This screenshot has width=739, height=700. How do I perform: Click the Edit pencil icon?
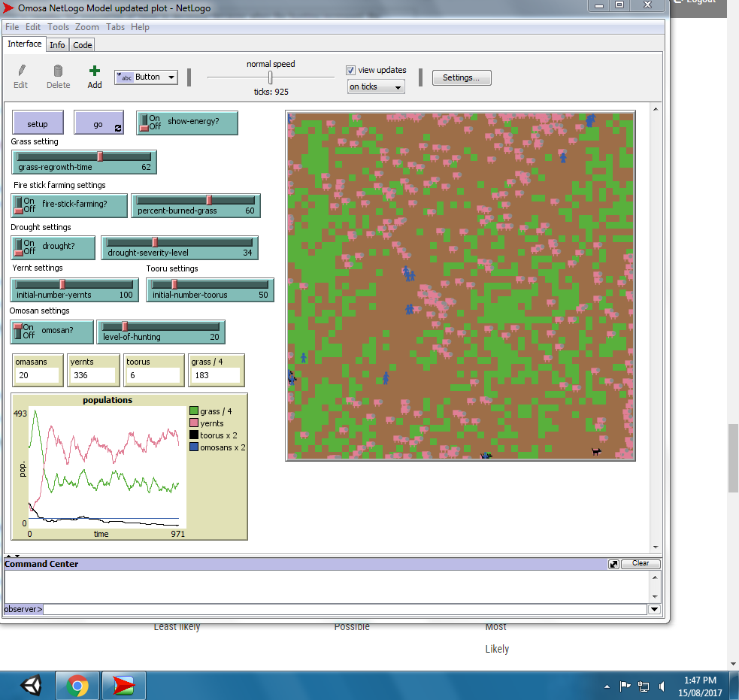21,71
